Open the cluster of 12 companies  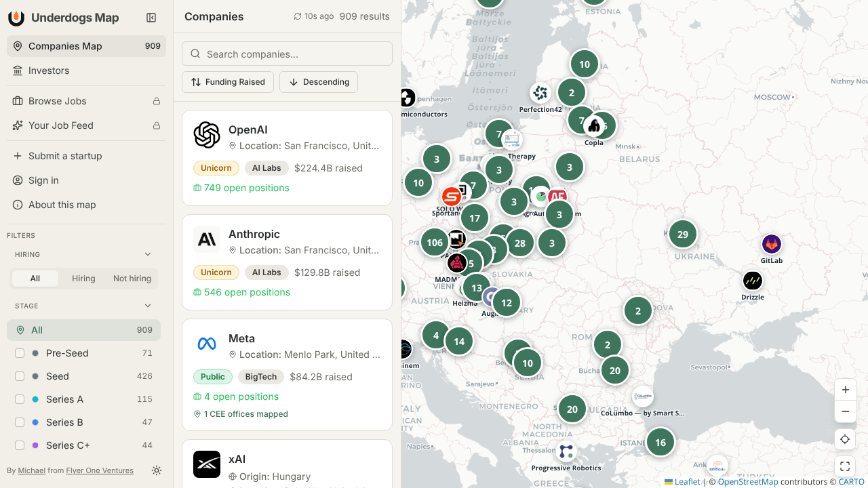pos(507,303)
